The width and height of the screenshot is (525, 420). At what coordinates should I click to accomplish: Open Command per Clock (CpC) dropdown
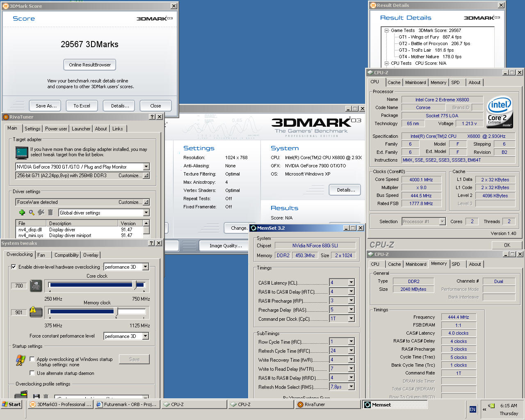click(351, 318)
